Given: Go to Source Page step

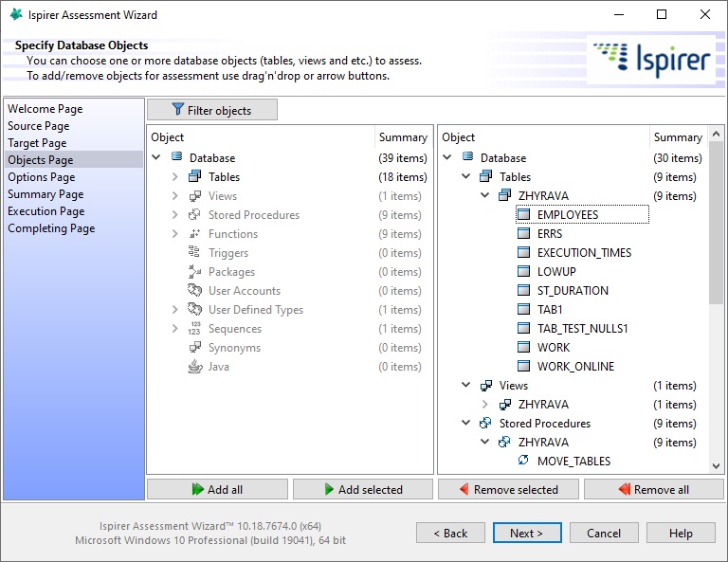Looking at the screenshot, I should 39,126.
